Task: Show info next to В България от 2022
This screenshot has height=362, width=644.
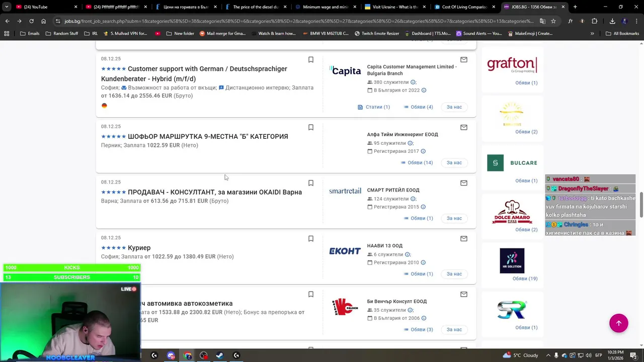Action: point(424,90)
